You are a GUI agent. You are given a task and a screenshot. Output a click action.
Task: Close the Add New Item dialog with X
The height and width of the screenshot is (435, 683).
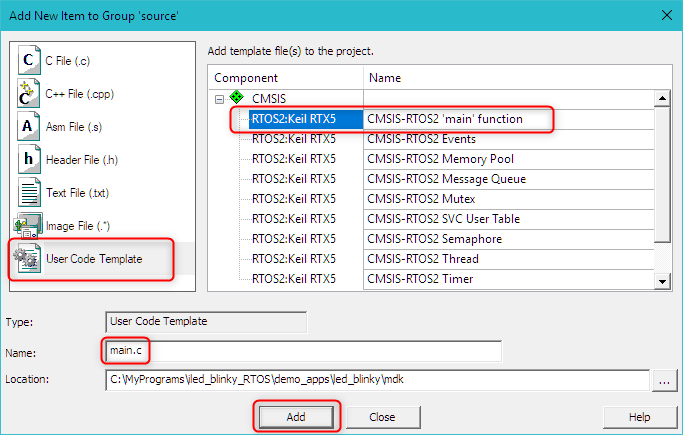pos(666,15)
